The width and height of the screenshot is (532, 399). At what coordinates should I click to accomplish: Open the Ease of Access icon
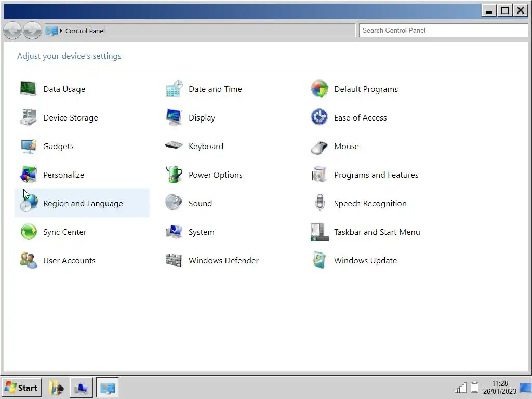tap(320, 117)
